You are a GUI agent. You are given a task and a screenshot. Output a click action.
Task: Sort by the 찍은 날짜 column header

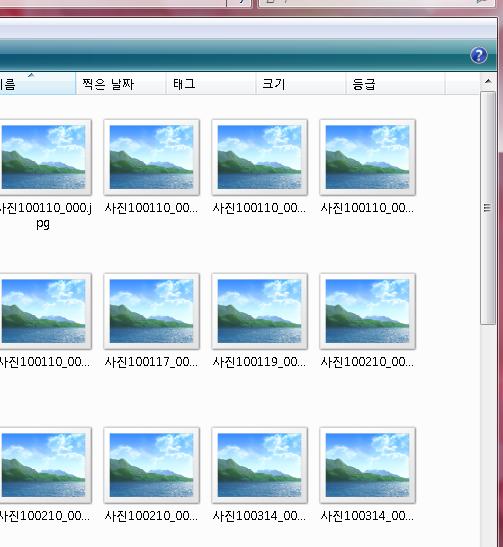121,84
